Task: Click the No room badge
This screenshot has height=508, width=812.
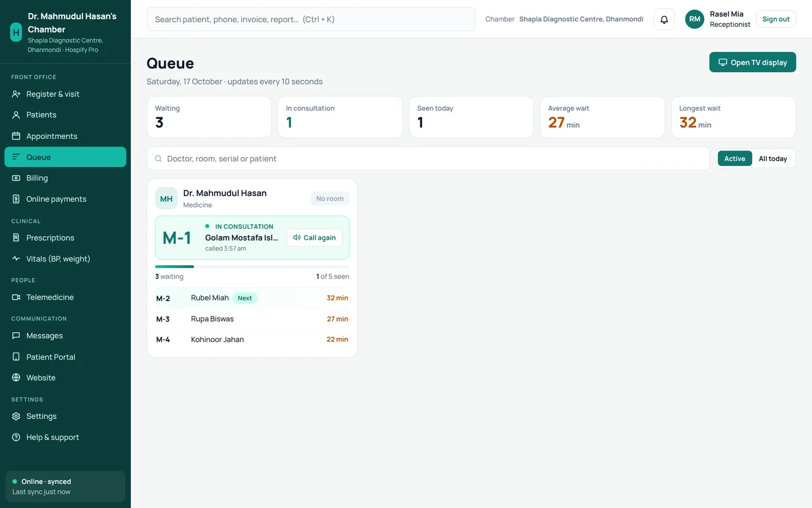Action: tap(330, 199)
